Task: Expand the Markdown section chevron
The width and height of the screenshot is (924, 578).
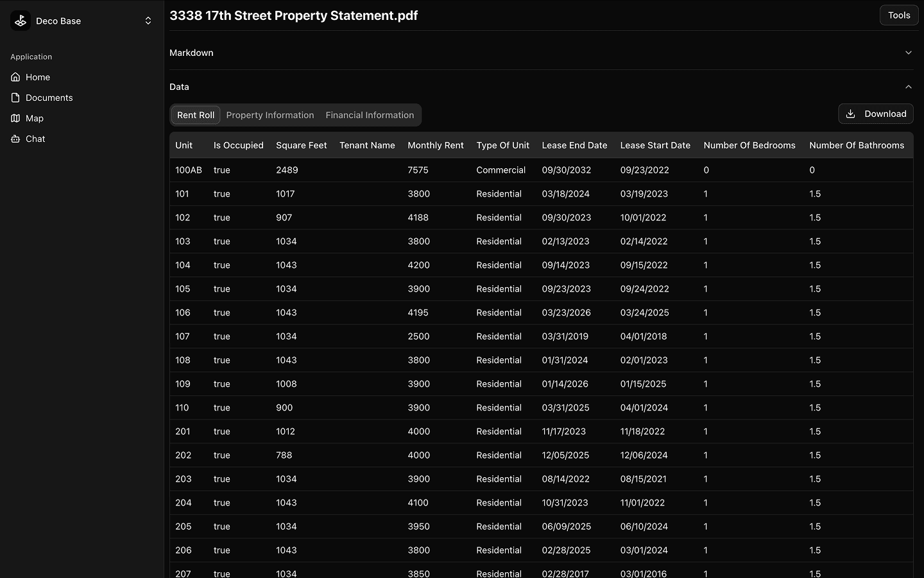Action: coord(909,53)
